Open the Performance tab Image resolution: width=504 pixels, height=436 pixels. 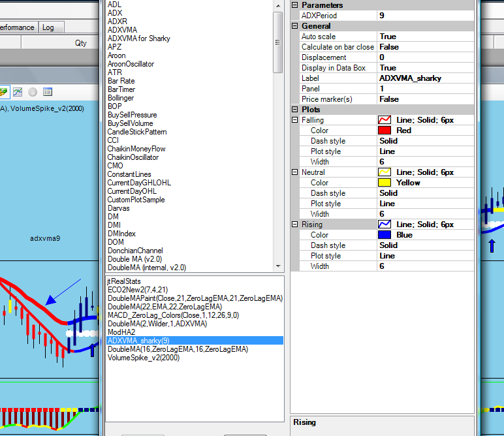pos(19,27)
